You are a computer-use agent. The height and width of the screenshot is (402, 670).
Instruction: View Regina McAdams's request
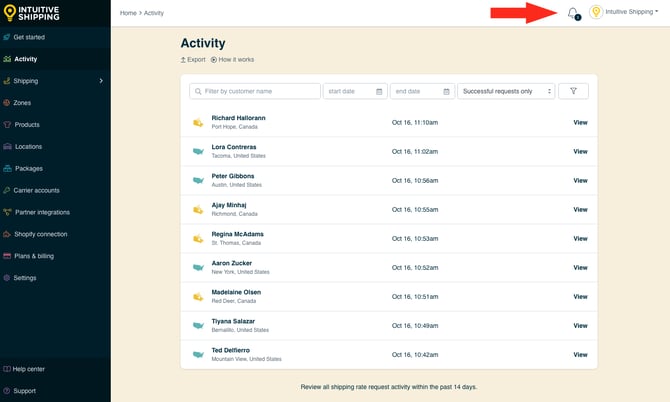click(580, 239)
